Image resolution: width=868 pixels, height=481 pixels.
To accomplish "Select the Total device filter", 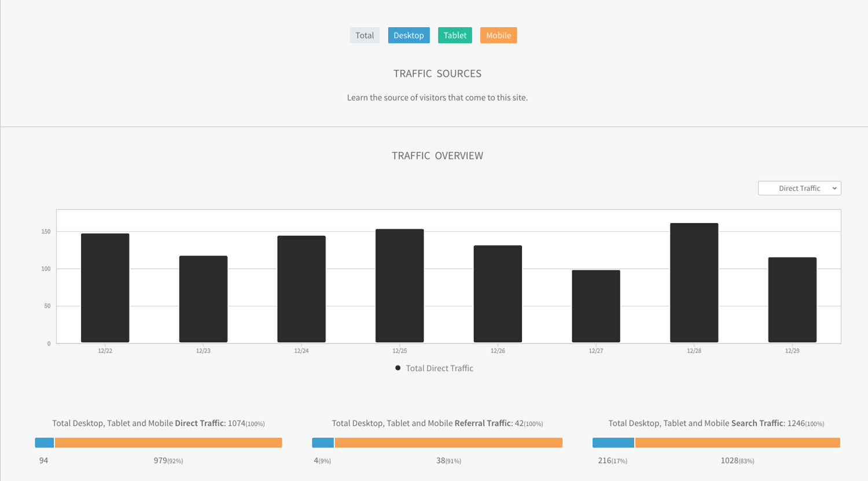I will click(365, 35).
